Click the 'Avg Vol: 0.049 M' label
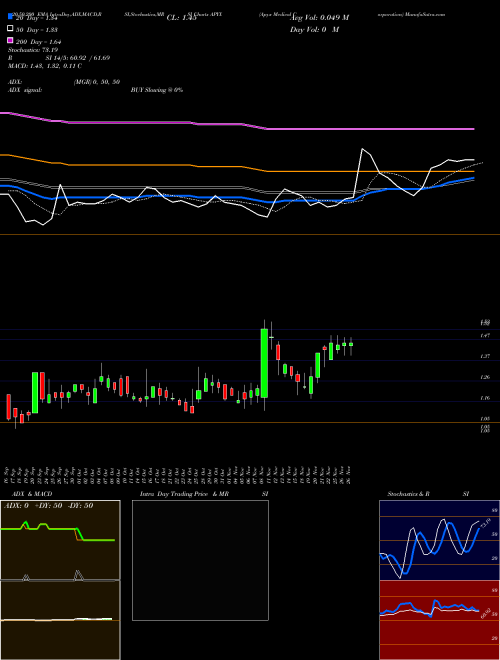500x660 pixels. [320, 18]
